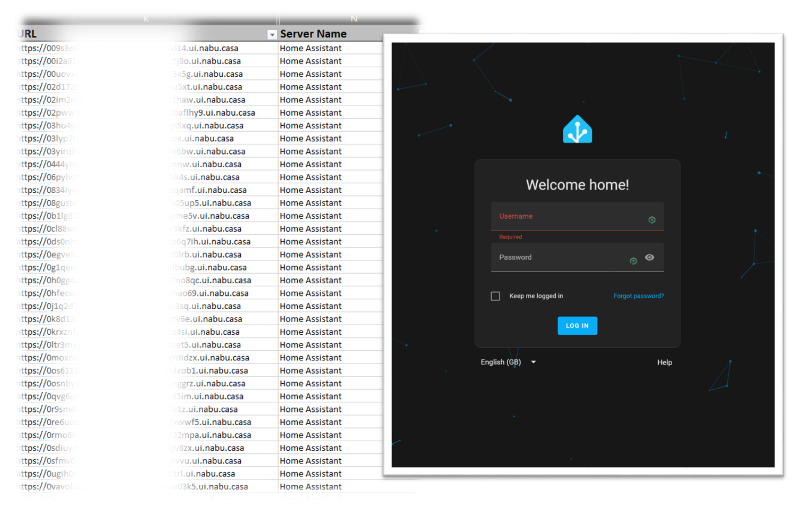Click the 'Welcome home!' heading on the login card
The width and height of the screenshot is (812, 529).
click(577, 184)
